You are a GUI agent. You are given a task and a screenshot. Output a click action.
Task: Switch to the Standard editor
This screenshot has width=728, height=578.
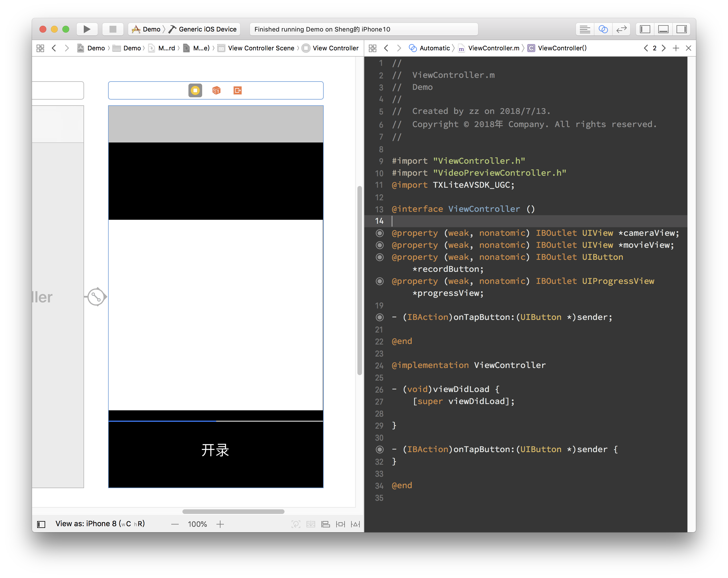coord(585,29)
